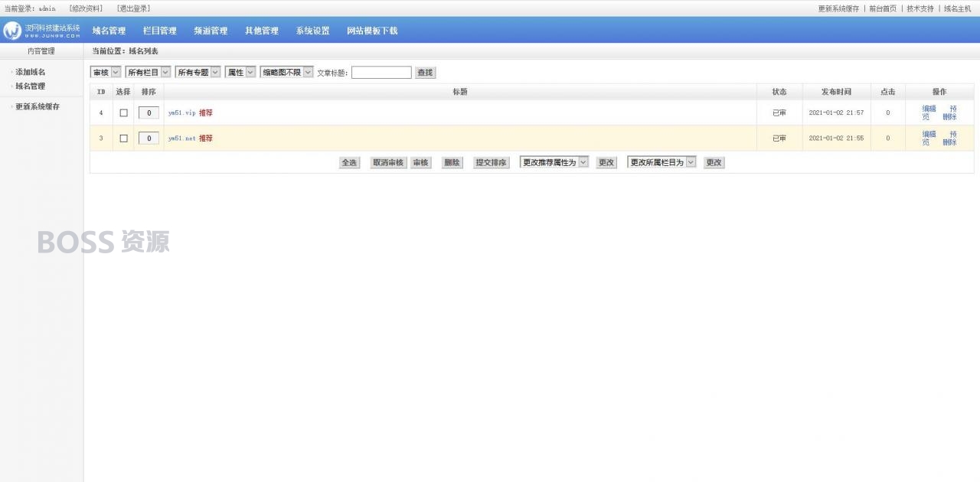Open the 栏目管理 top menu
The height and width of the screenshot is (482, 980).
pyautogui.click(x=160, y=31)
